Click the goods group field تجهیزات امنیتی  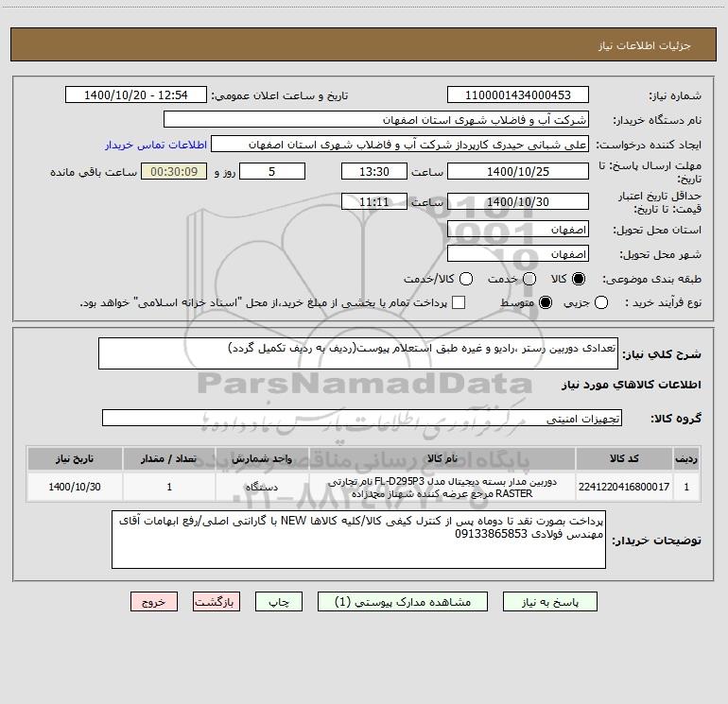click(x=362, y=418)
